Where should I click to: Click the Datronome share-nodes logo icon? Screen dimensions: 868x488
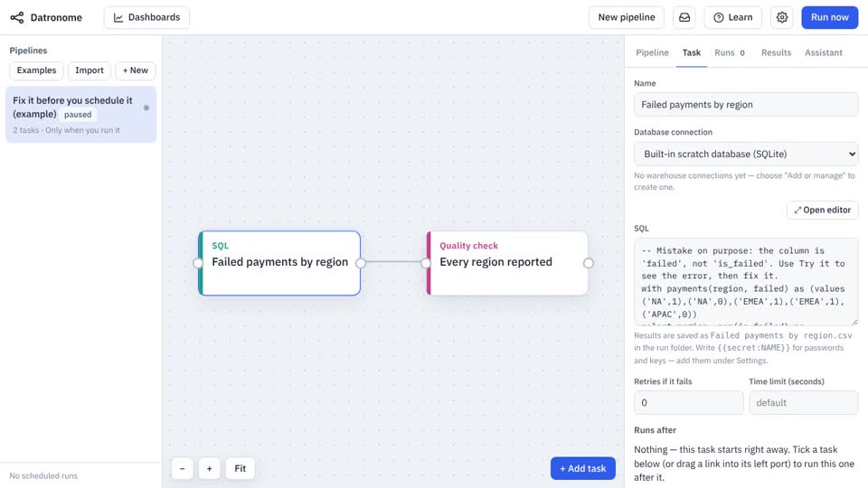[x=17, y=18]
